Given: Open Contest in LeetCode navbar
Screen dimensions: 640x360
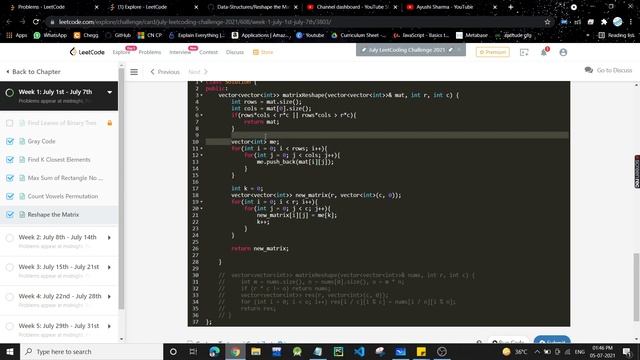Looking at the screenshot, I should (x=208, y=52).
